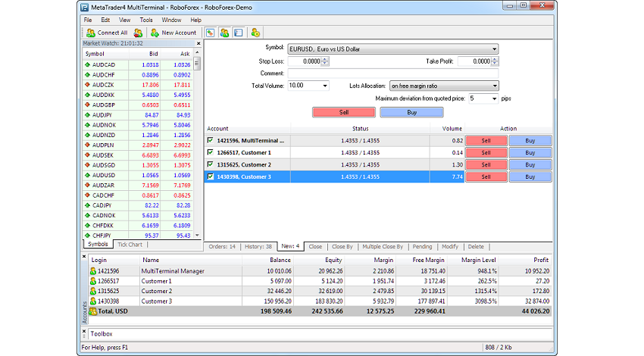Viewport: 644px width, 356px height.
Task: Close the Accounts panel
Action: [84, 256]
